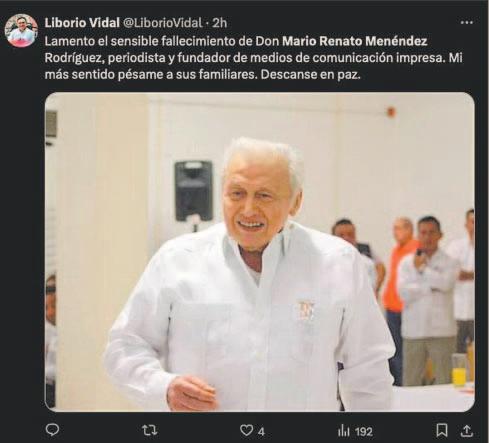Viewport: 489px width, 443px height.
Task: Bookmark this tweet
Action: pyautogui.click(x=442, y=430)
